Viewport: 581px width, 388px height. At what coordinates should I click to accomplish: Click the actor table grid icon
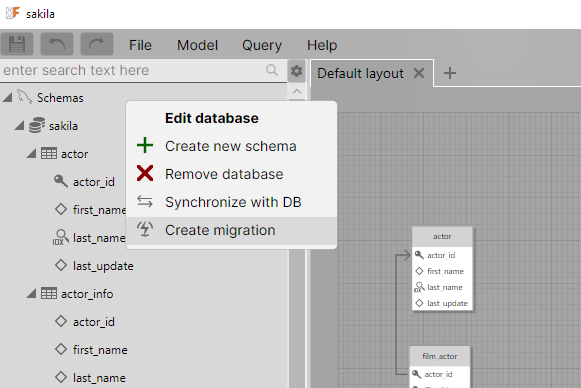coord(49,153)
